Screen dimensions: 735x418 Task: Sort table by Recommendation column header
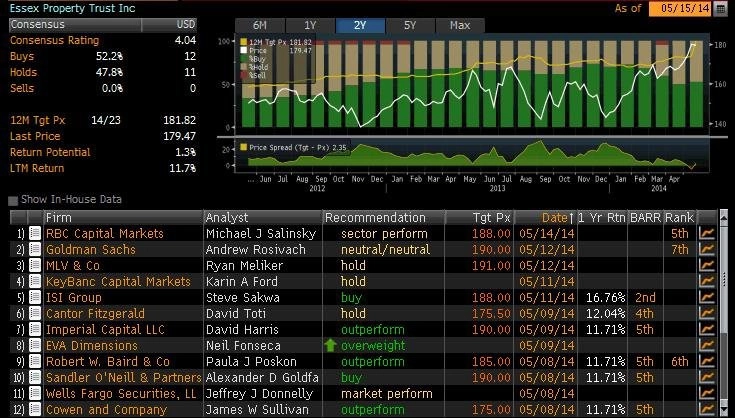click(x=383, y=217)
